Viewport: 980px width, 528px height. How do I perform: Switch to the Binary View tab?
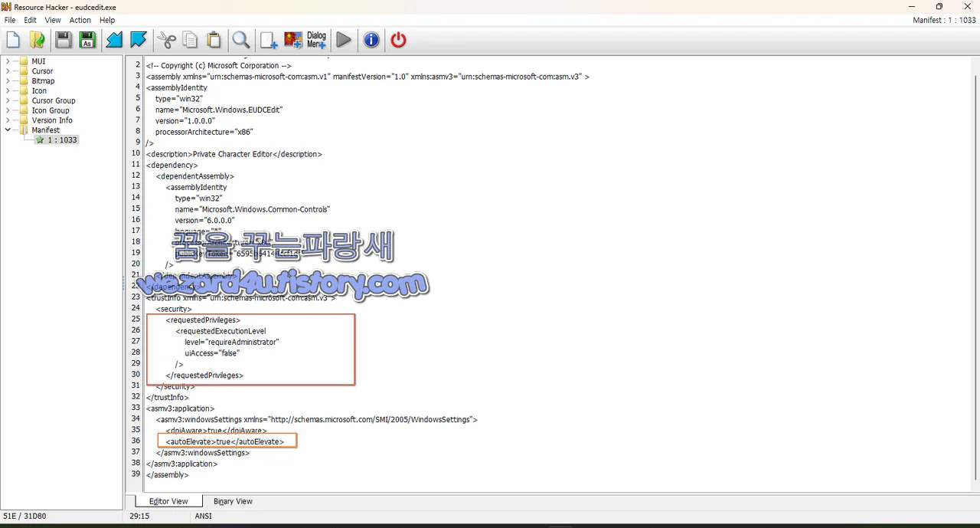click(x=233, y=501)
